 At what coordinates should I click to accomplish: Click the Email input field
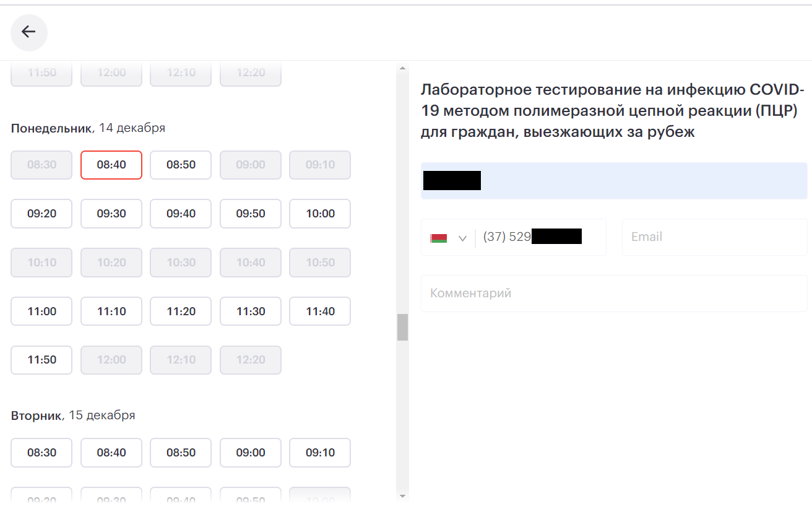(x=714, y=237)
